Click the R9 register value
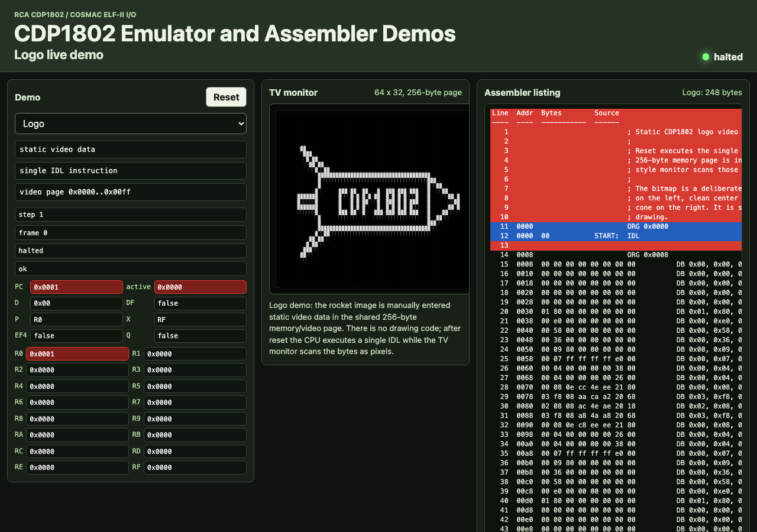757x532 pixels. pos(195,419)
